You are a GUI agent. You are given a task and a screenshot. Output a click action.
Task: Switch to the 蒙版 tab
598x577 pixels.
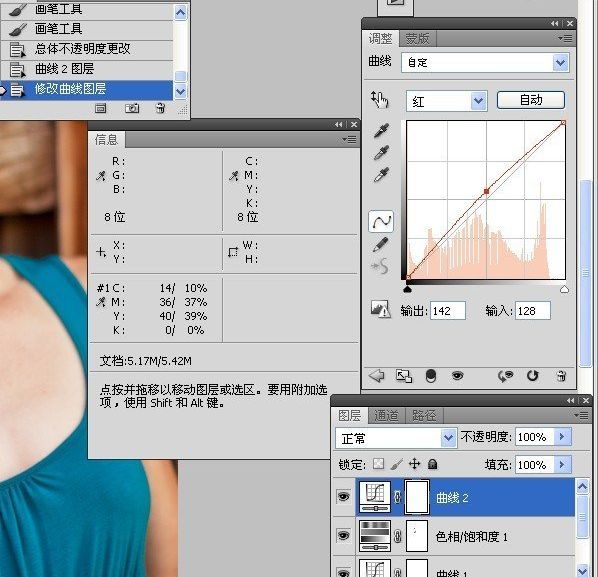pos(417,39)
